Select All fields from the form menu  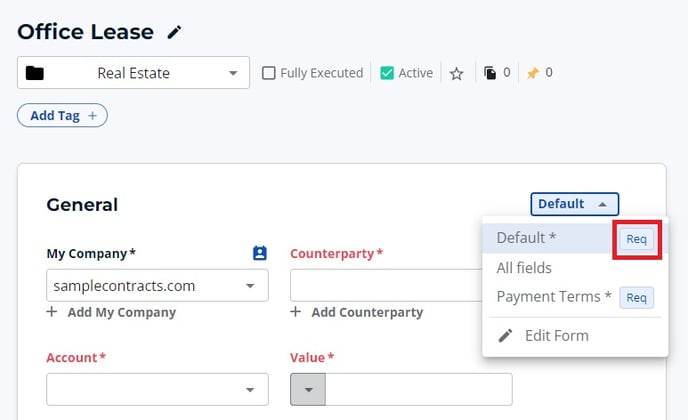[524, 268]
